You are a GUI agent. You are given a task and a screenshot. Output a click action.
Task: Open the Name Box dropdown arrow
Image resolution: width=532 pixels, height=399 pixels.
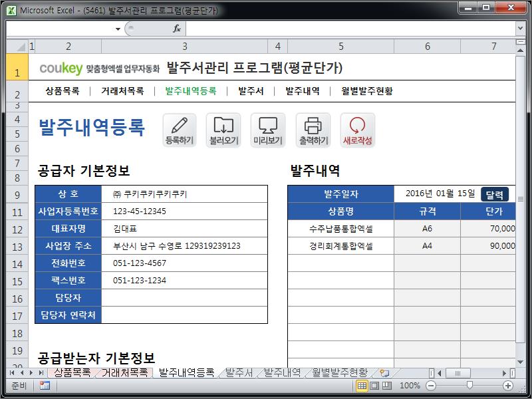(x=118, y=29)
